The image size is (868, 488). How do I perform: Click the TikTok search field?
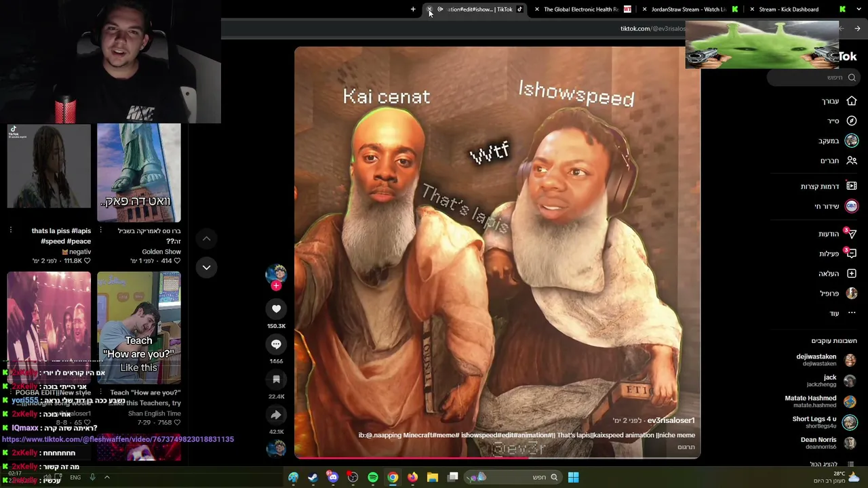coord(814,77)
